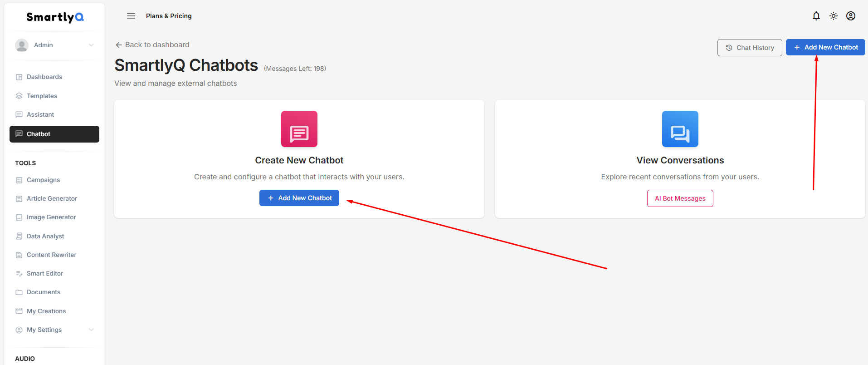Click the Messages Left: 198 text
Viewport: 868px width, 365px height.
click(x=295, y=69)
